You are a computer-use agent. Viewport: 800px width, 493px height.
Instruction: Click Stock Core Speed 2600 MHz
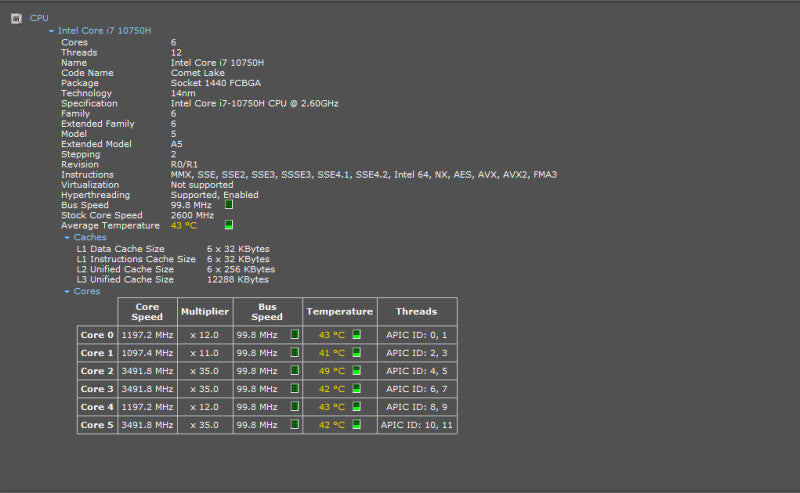tap(192, 215)
